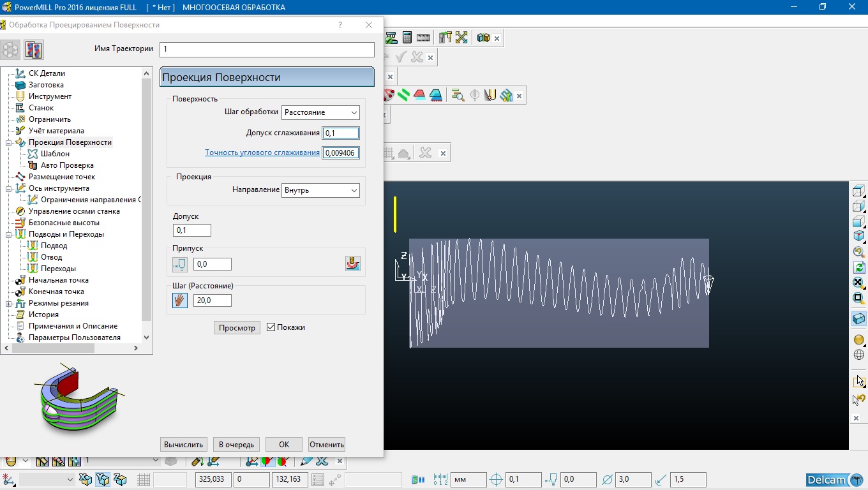Open the Безопасные высоты page
The width and height of the screenshot is (868, 490).
(x=64, y=223)
